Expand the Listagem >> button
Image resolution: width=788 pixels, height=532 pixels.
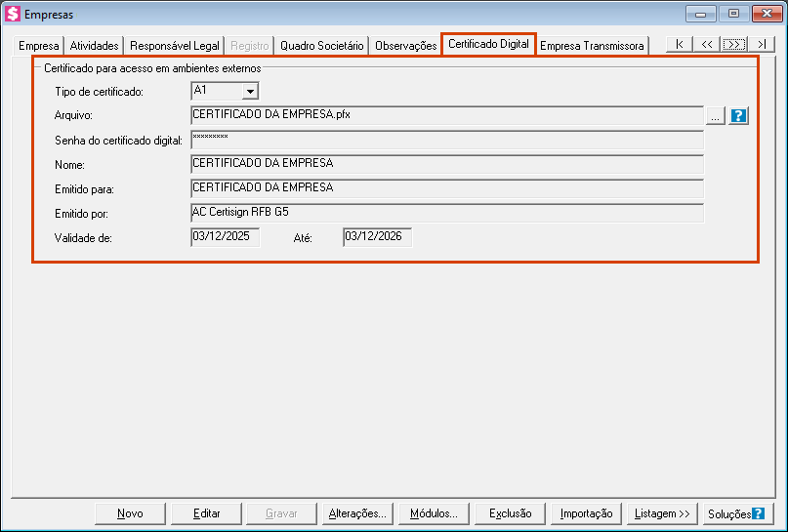[661, 513]
